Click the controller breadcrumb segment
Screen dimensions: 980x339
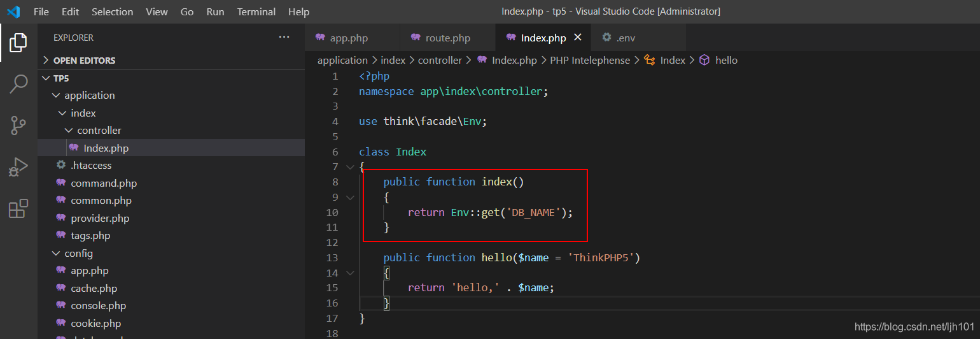click(x=440, y=60)
